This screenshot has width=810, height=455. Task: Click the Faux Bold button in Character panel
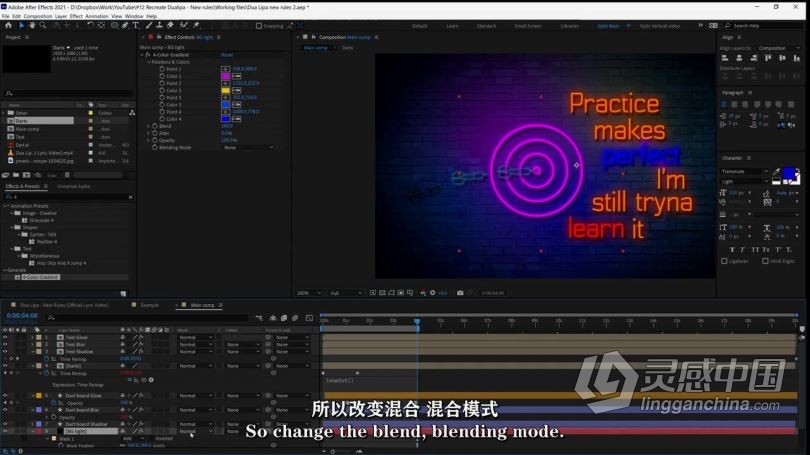pos(732,249)
